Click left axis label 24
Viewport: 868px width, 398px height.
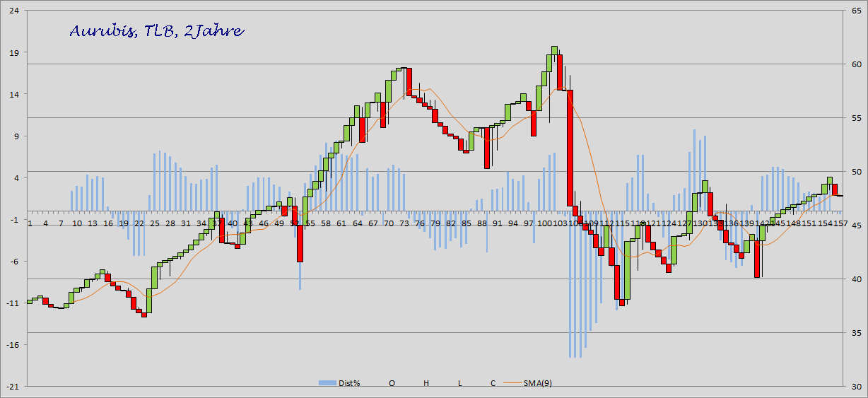click(x=13, y=11)
